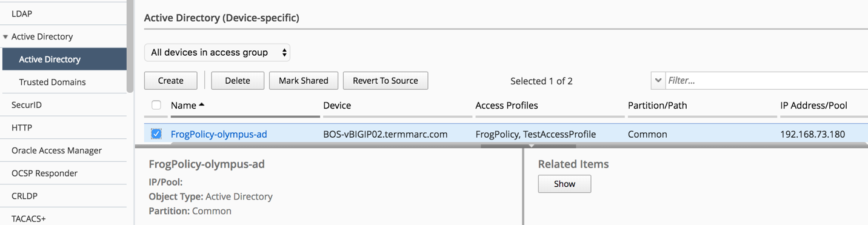Click the Create button

coord(171,81)
